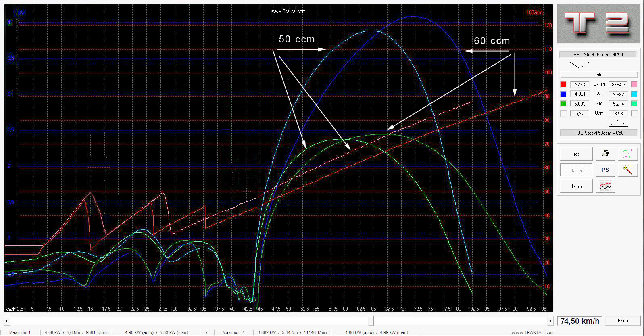Click the horizontal scrollbar right arrow
This screenshot has height=336, width=644.
pyautogui.click(x=550, y=321)
